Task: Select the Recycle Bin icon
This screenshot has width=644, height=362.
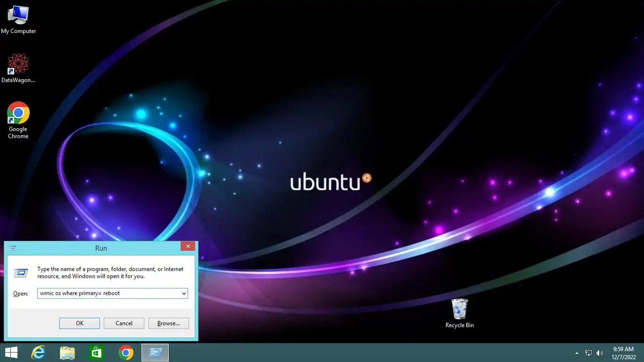Action: coord(460,313)
